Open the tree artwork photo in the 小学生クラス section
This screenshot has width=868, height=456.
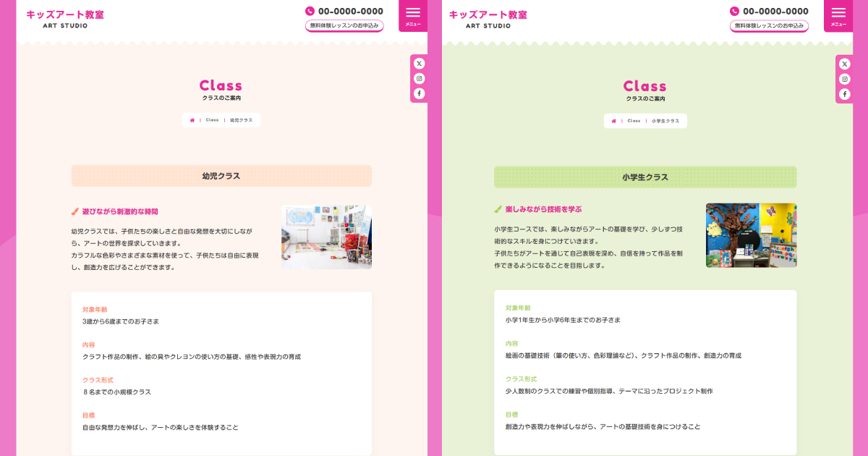(751, 235)
